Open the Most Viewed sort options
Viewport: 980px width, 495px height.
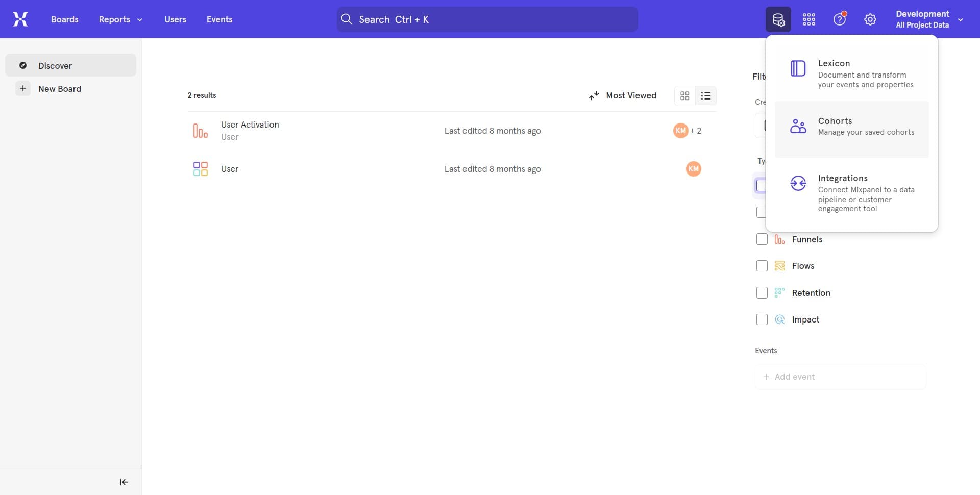pos(623,95)
